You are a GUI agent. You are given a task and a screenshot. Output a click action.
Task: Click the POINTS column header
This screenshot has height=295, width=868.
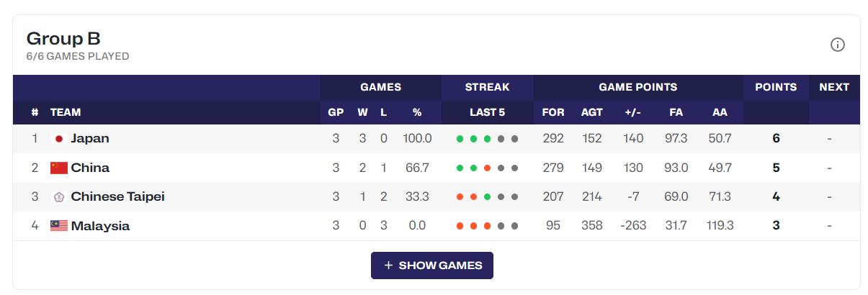[x=776, y=87]
